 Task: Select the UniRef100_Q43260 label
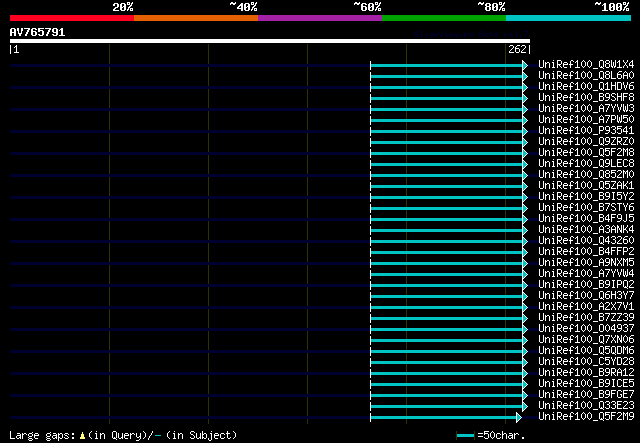(586, 241)
